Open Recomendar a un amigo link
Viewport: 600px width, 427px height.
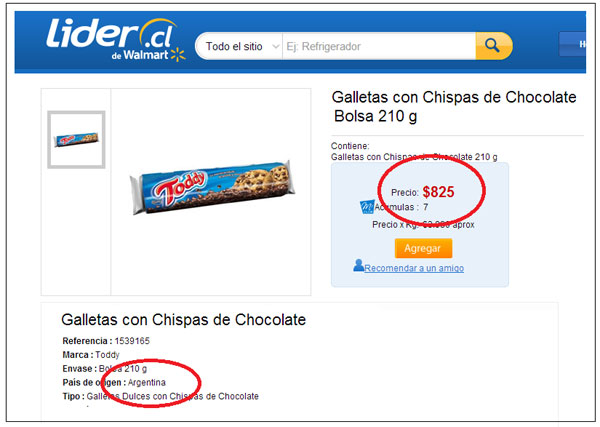(414, 268)
